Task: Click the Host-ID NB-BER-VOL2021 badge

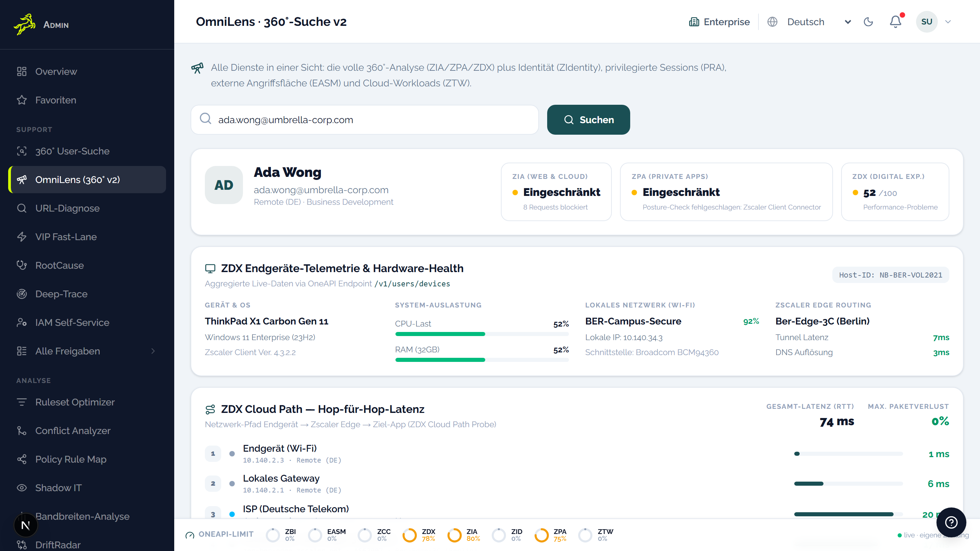Action: click(890, 275)
